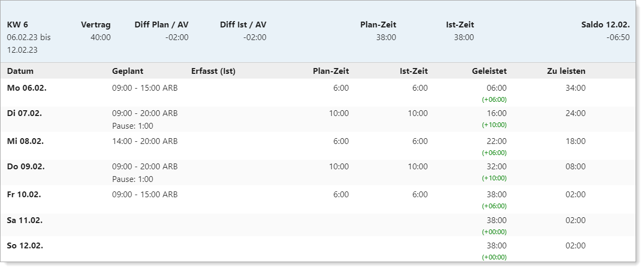644x270 pixels.
Task: Click the Zu leisten column header
Action: [x=566, y=71]
